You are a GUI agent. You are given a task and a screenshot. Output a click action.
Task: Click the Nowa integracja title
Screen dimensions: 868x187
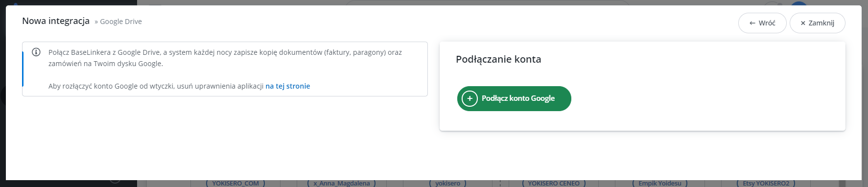point(56,21)
